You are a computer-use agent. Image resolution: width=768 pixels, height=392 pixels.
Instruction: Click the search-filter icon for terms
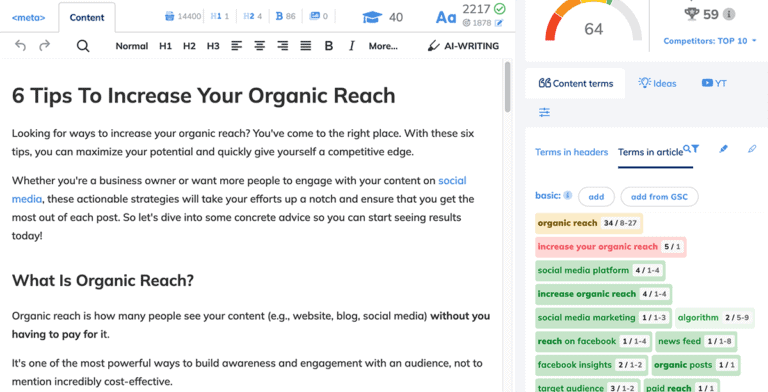[691, 148]
